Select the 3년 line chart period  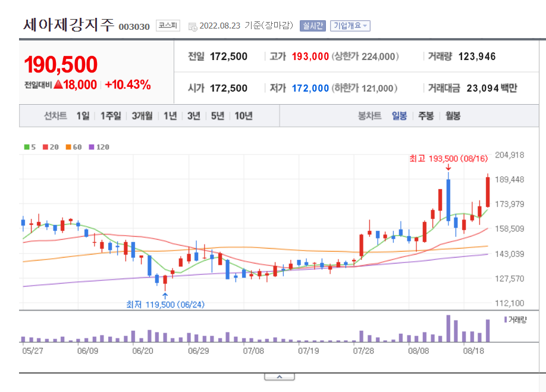click(194, 115)
